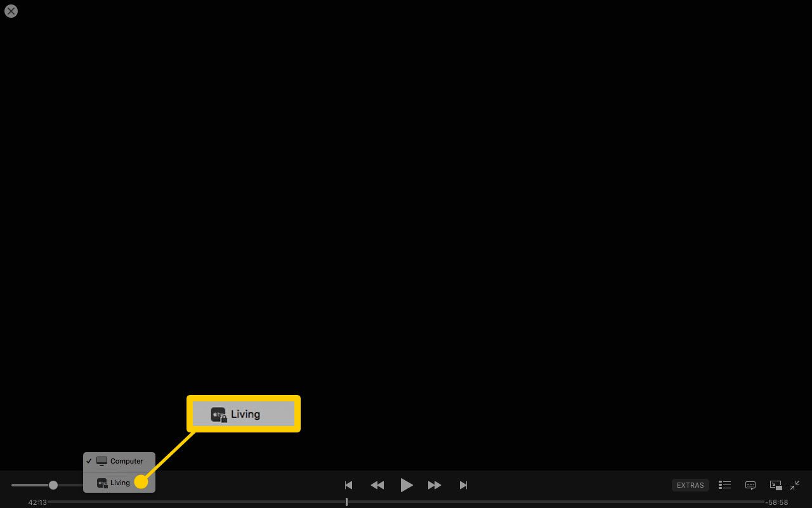The image size is (812, 508).
Task: Exit full screen with the arrows icon
Action: (795, 485)
